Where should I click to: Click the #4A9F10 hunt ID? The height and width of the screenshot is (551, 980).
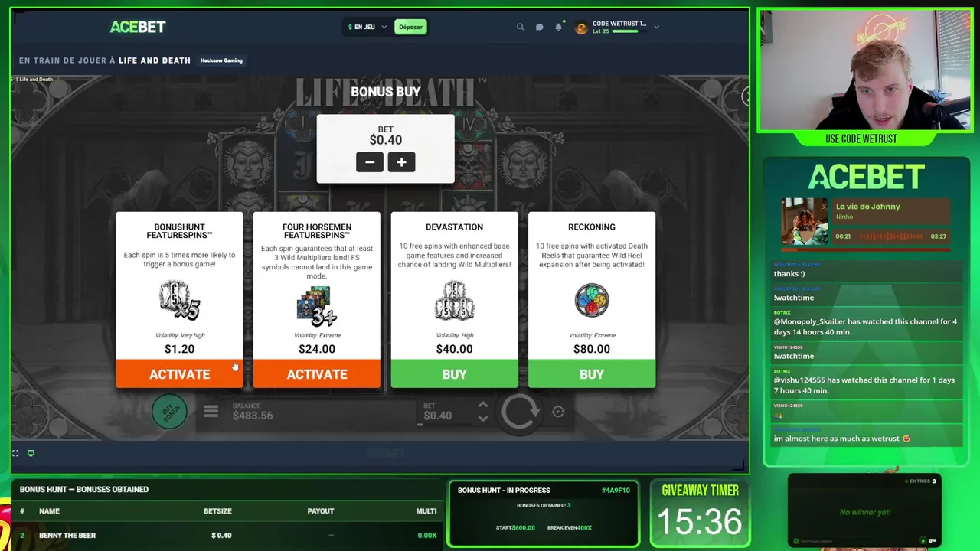(x=616, y=491)
